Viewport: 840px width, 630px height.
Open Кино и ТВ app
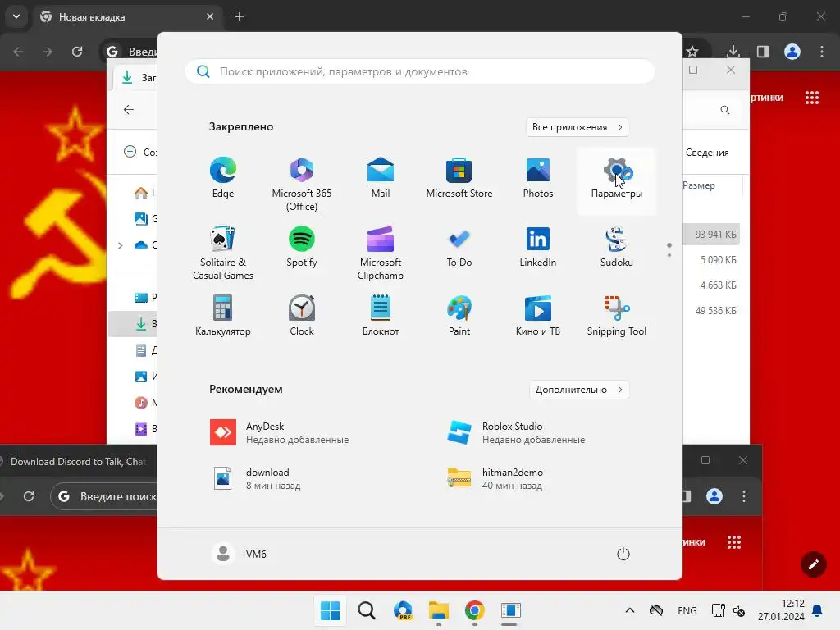[x=538, y=317]
